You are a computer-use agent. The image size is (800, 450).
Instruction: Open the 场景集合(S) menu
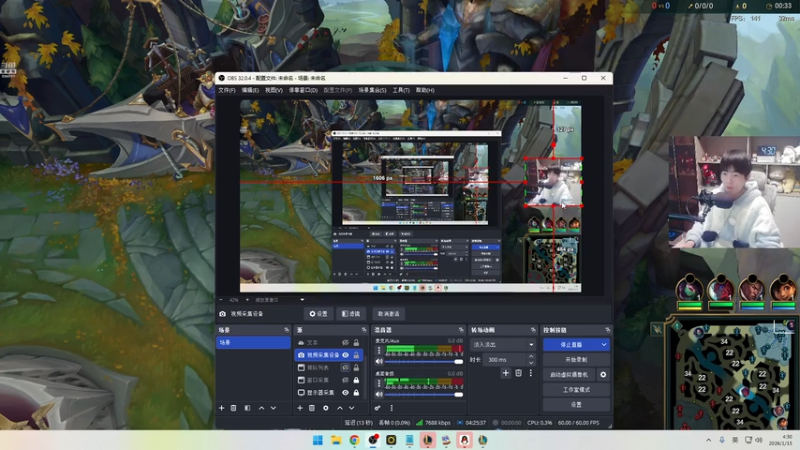(372, 90)
